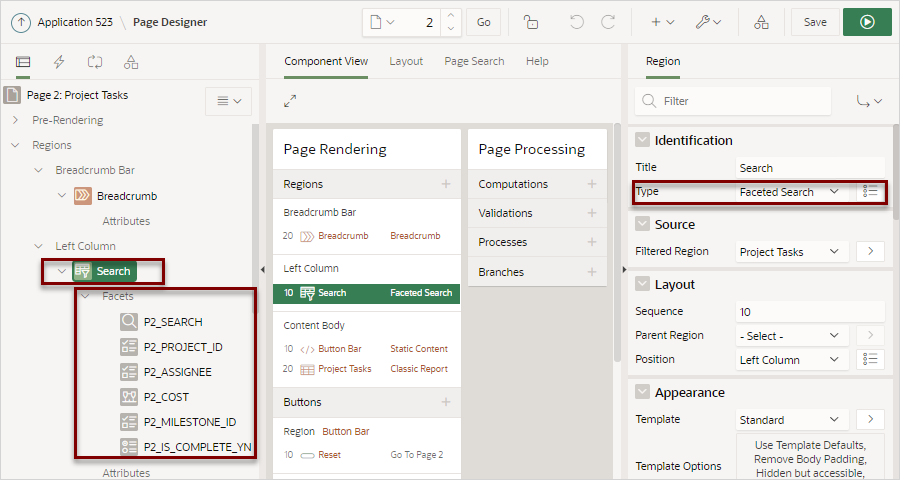Open the tree options menu button

coord(228,101)
